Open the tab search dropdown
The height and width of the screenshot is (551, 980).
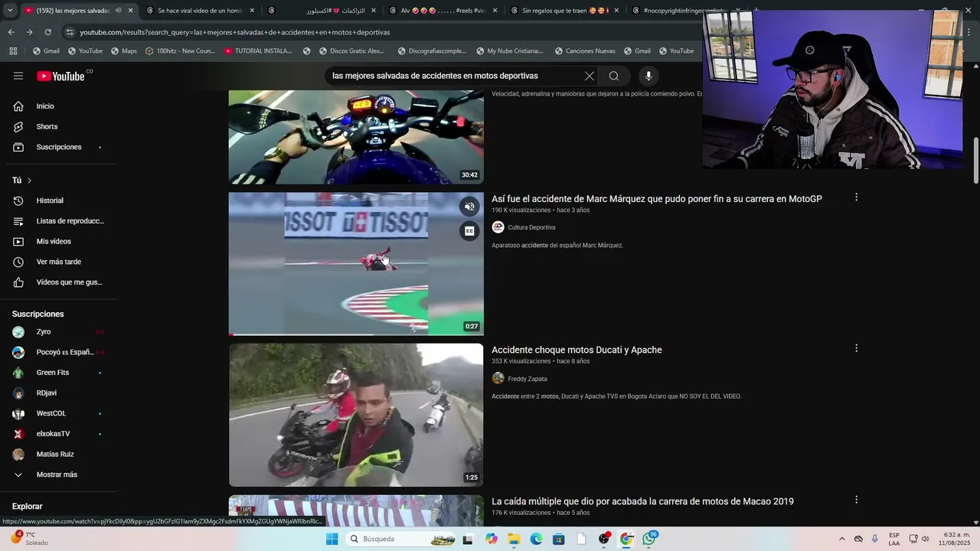tap(10, 11)
